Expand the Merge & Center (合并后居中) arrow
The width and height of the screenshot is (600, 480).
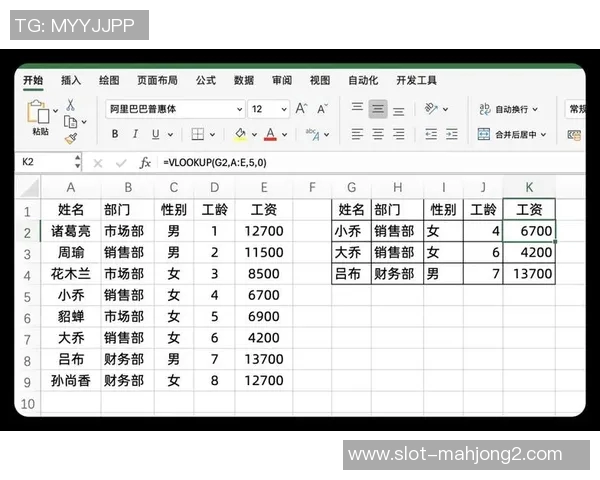pyautogui.click(x=543, y=135)
